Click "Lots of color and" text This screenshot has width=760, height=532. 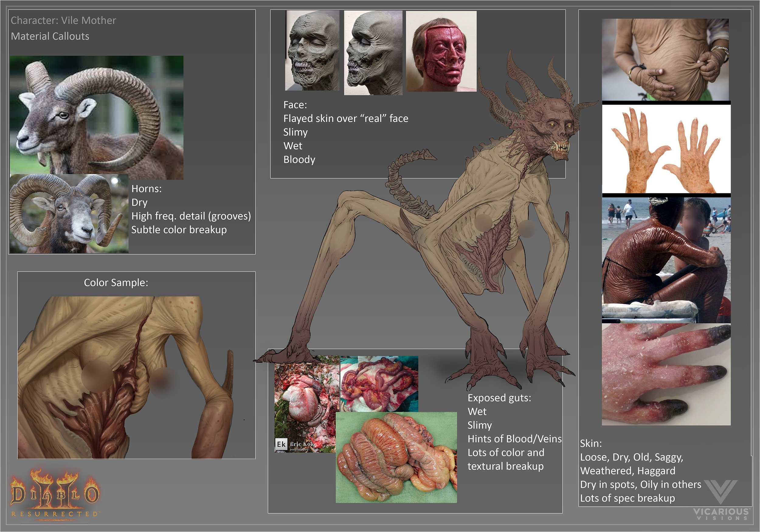[506, 453]
